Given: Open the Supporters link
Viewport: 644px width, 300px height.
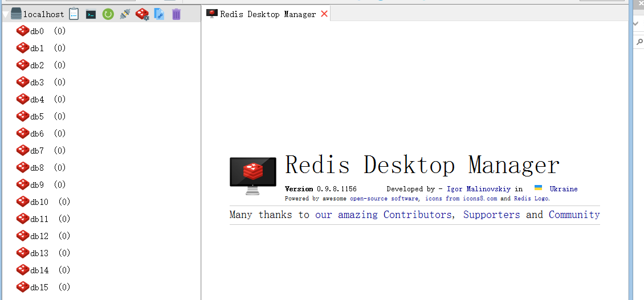Looking at the screenshot, I should 492,215.
